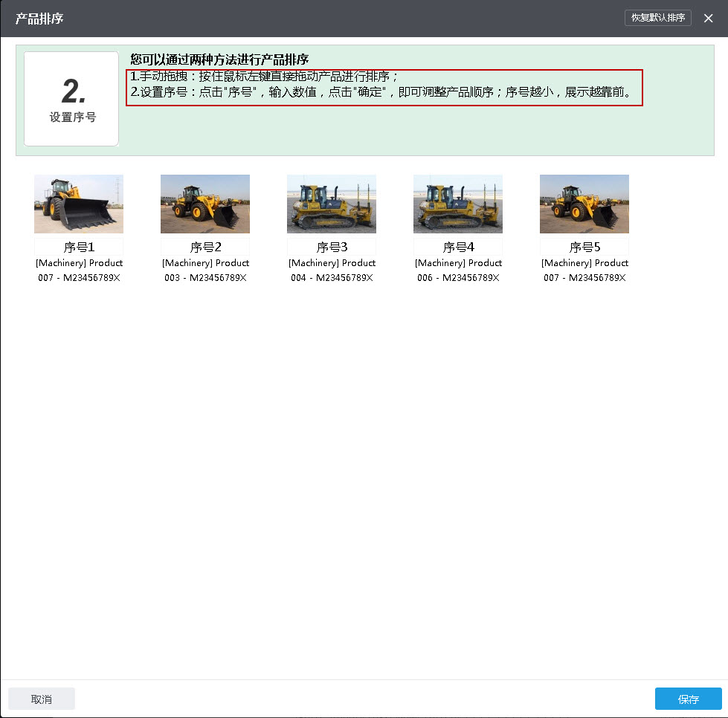Click product name Product 004 - M23456789X
728x718 pixels.
(x=331, y=270)
